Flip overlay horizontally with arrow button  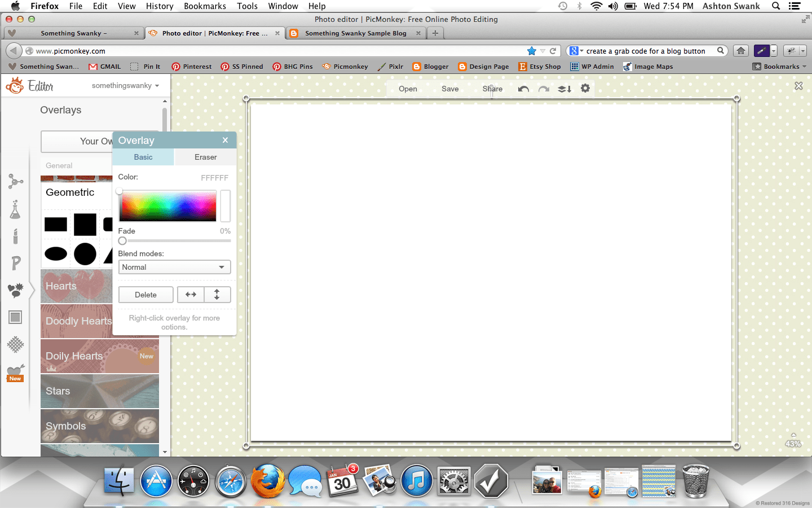tap(191, 295)
